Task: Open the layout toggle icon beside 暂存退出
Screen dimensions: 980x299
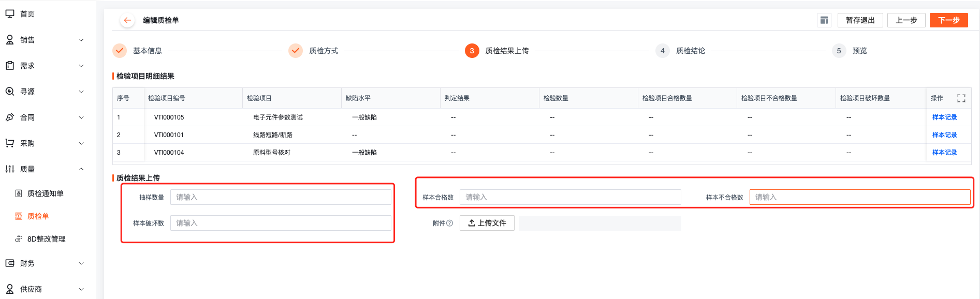Action: click(x=824, y=20)
